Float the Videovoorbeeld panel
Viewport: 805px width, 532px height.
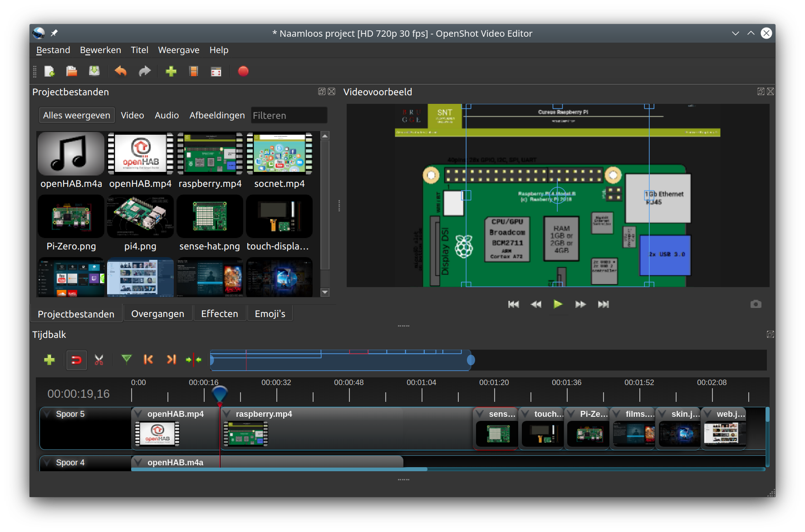pos(761,92)
